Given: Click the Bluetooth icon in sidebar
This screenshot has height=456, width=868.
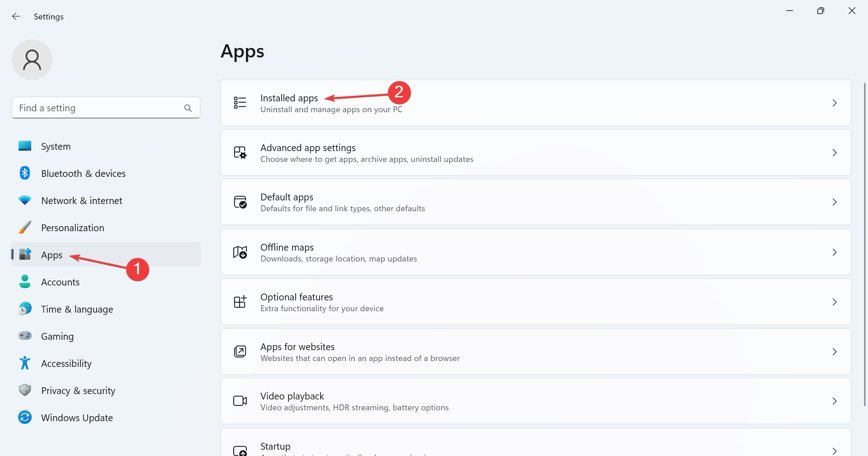Looking at the screenshot, I should pos(25,173).
